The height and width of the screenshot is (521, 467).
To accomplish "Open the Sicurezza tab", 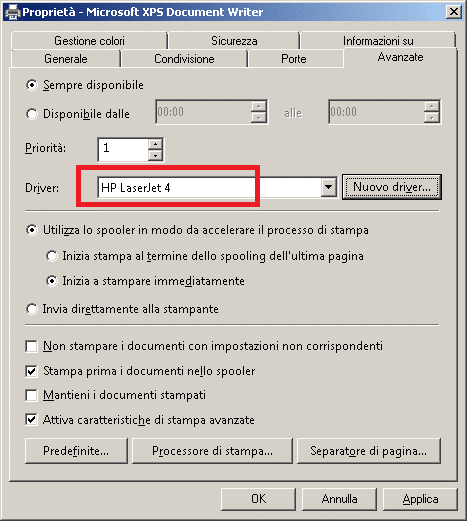I will (x=234, y=41).
